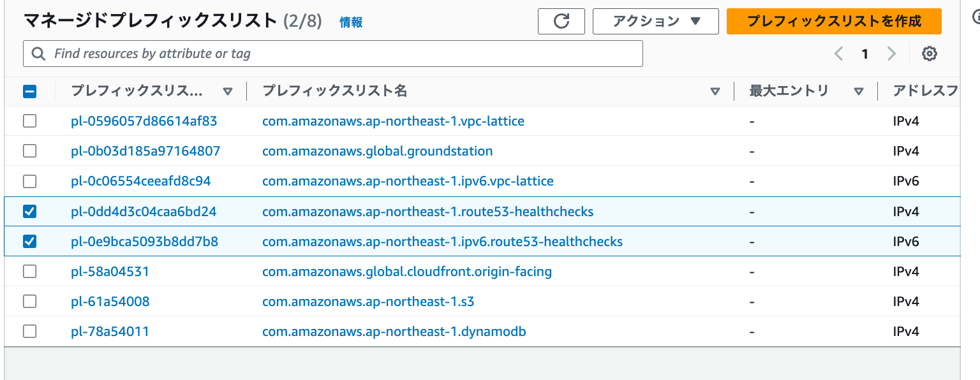Uncheck the pl-0e9bca5093b8dd7b8 row
Image resolution: width=980 pixels, height=380 pixels.
(29, 241)
